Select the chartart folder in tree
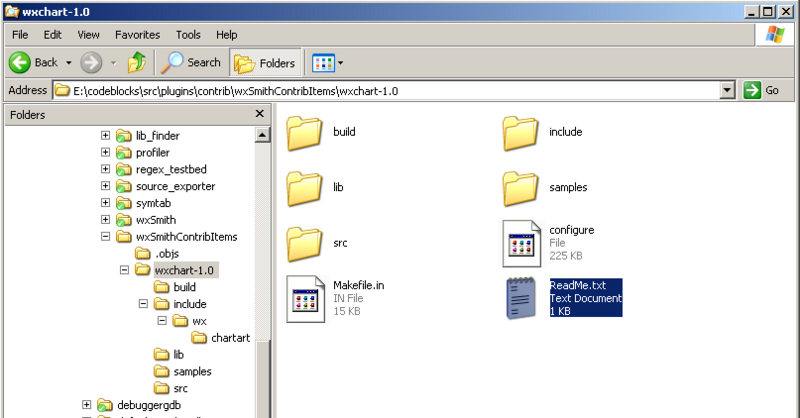The width and height of the screenshot is (800, 418). coord(231,338)
